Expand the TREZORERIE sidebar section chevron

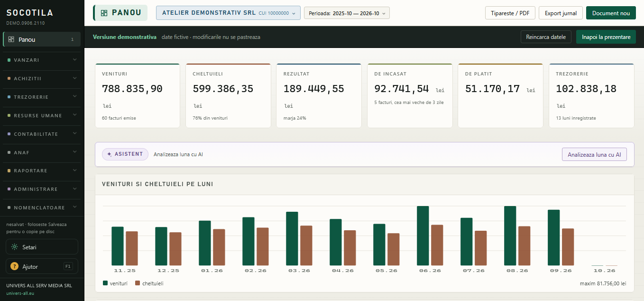pos(74,97)
